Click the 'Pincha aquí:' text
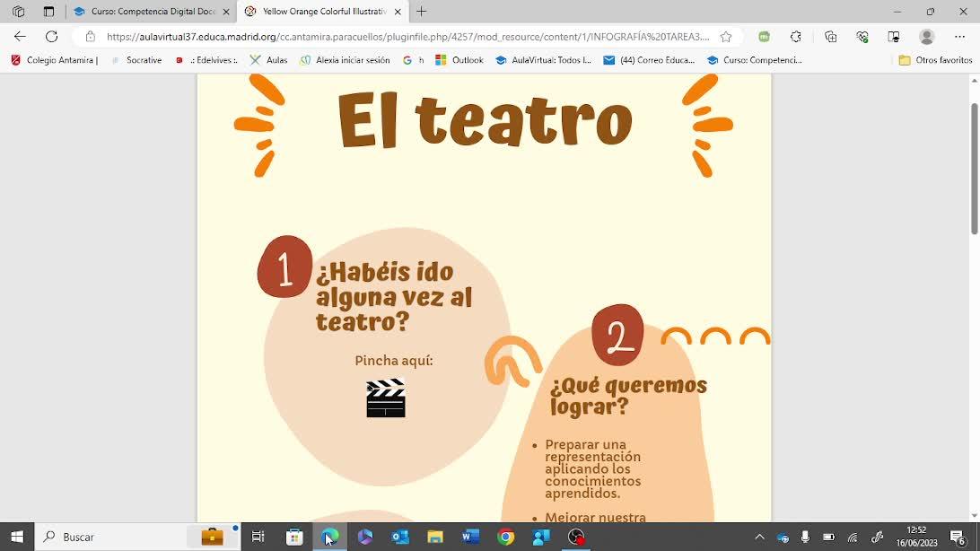 click(x=394, y=361)
